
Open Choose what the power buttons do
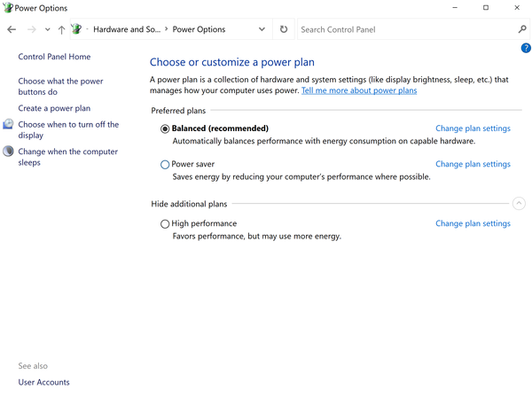coord(60,87)
